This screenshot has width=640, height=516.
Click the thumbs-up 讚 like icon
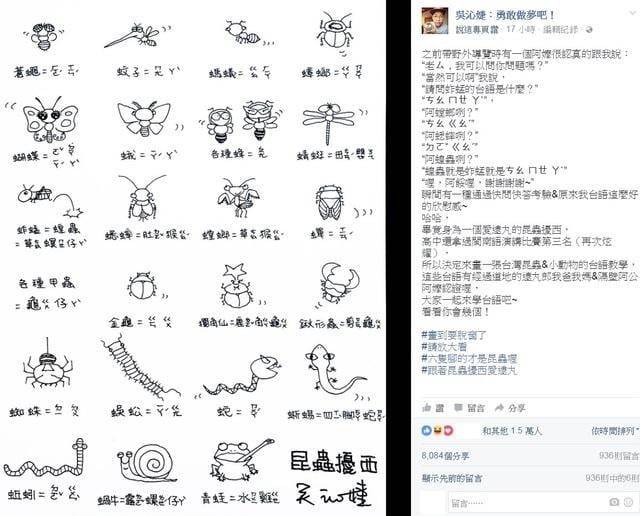[427, 407]
